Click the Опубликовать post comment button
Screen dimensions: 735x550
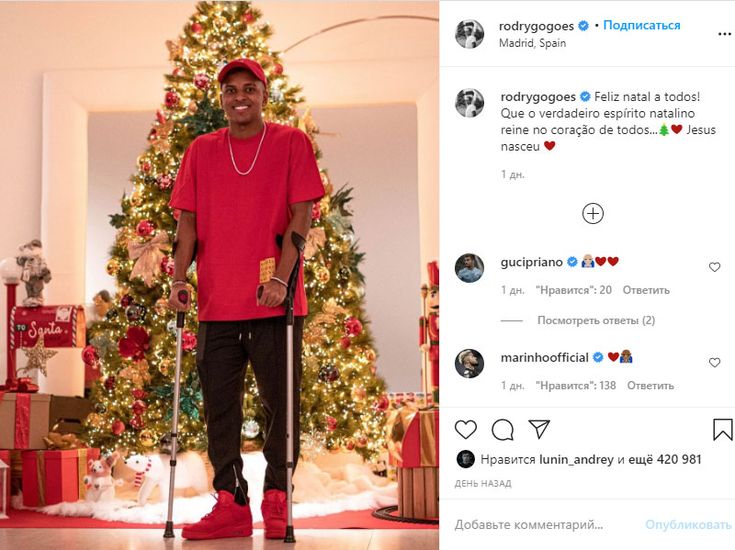pos(688,525)
